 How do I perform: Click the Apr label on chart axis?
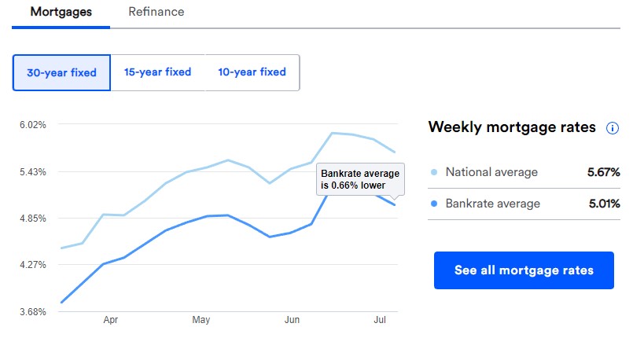(111, 320)
